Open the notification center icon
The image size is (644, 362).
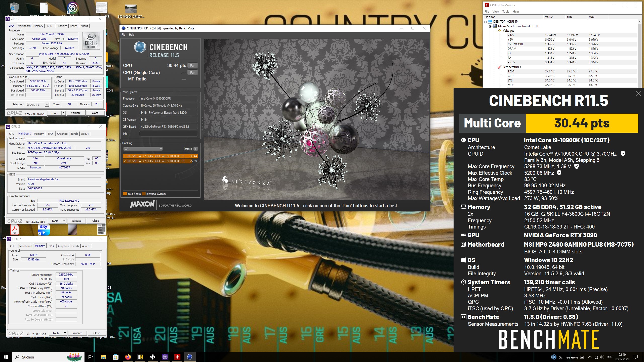[636, 357]
